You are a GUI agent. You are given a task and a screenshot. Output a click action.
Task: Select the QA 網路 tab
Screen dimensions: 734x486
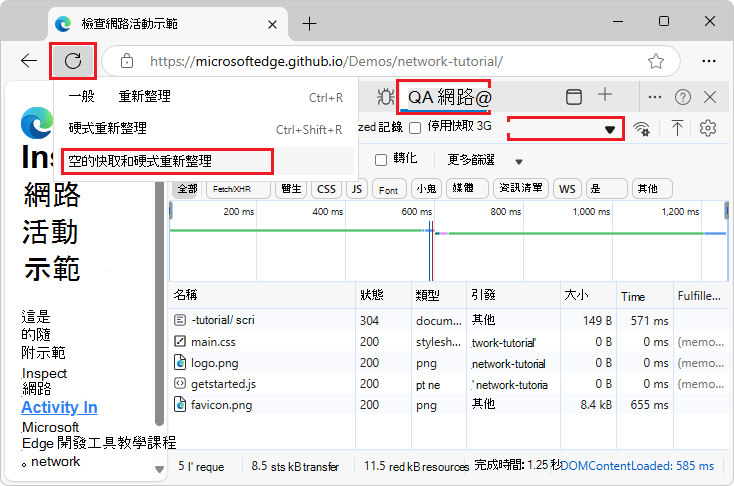tap(443, 97)
